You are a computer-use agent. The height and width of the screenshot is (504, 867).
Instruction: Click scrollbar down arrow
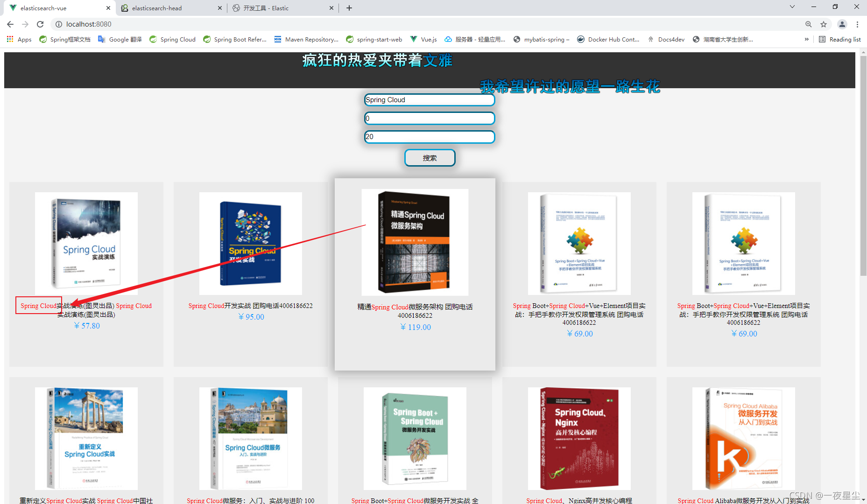(863, 500)
